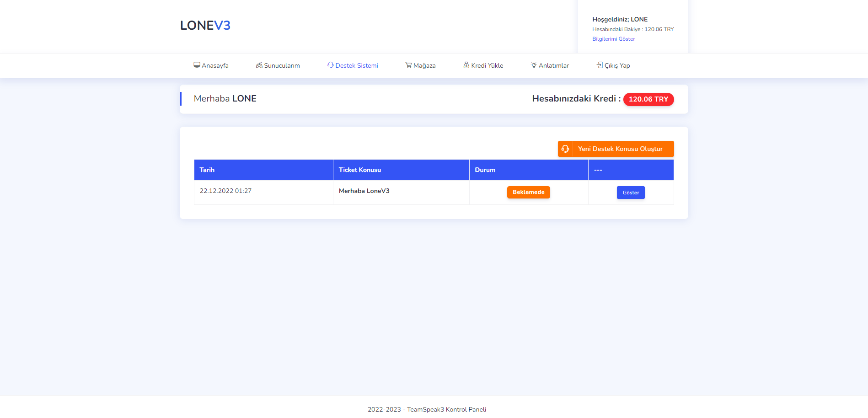Click the Merhaba LONE greeting heading
This screenshot has width=868, height=418.
pos(225,98)
